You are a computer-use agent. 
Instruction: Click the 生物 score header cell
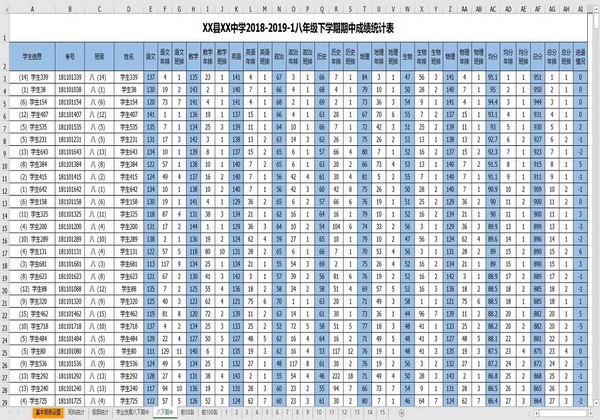[408, 57]
